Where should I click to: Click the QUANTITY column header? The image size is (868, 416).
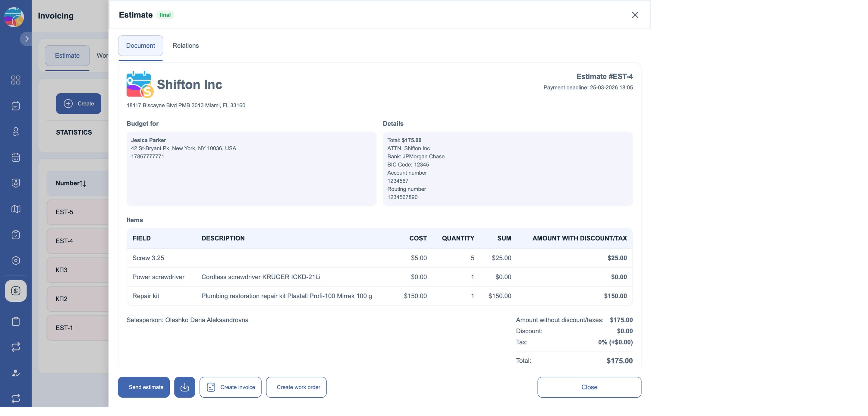(458, 238)
